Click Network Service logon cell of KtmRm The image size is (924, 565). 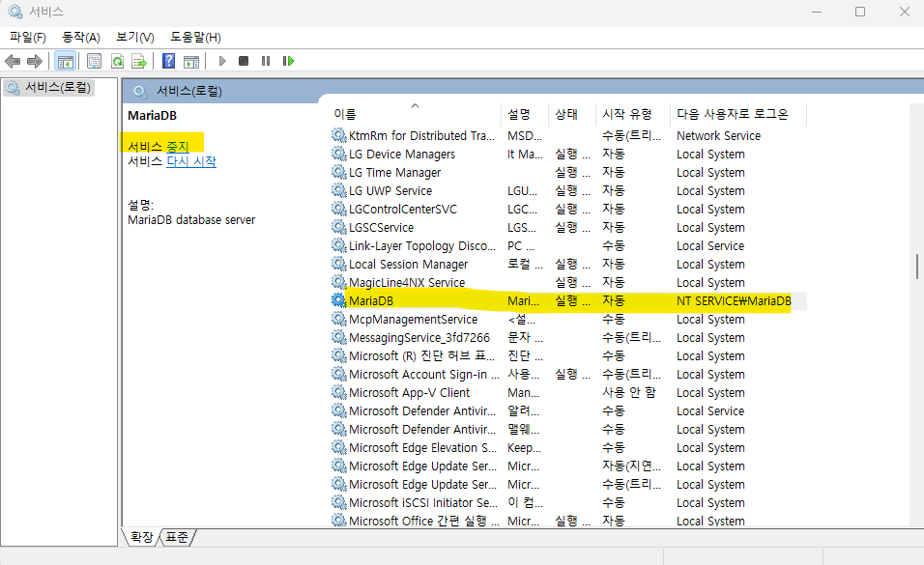[718, 135]
